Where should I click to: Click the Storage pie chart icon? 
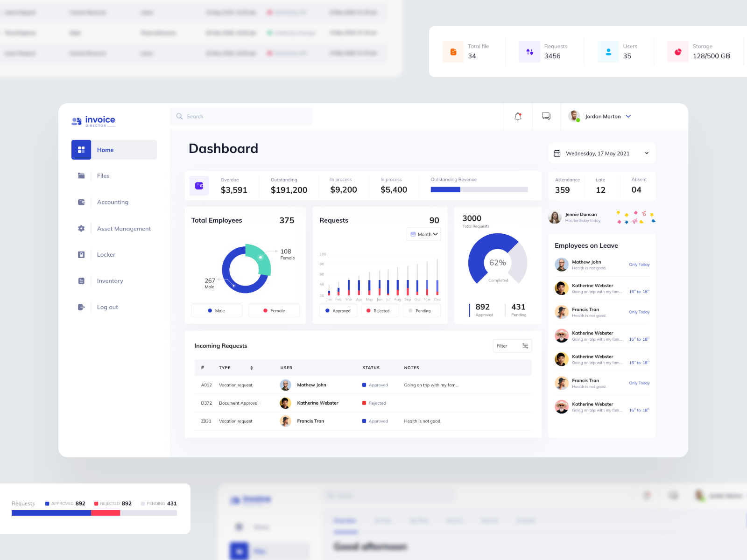point(677,52)
